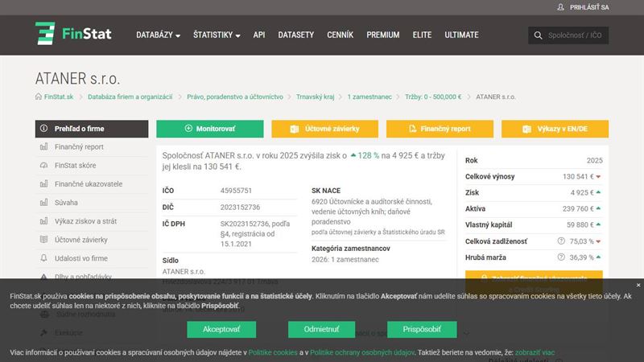Open the Štatistiky dropdown menu

tap(217, 35)
